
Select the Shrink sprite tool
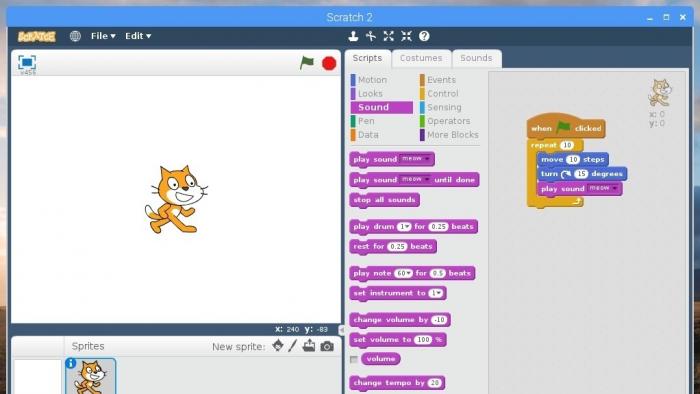(x=406, y=36)
